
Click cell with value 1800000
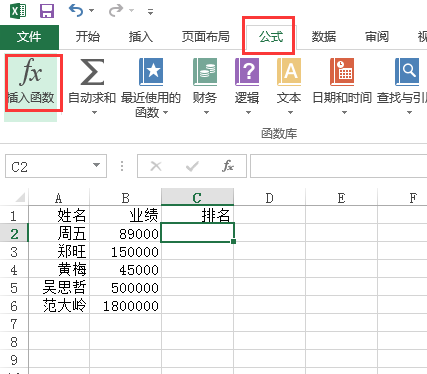[125, 305]
